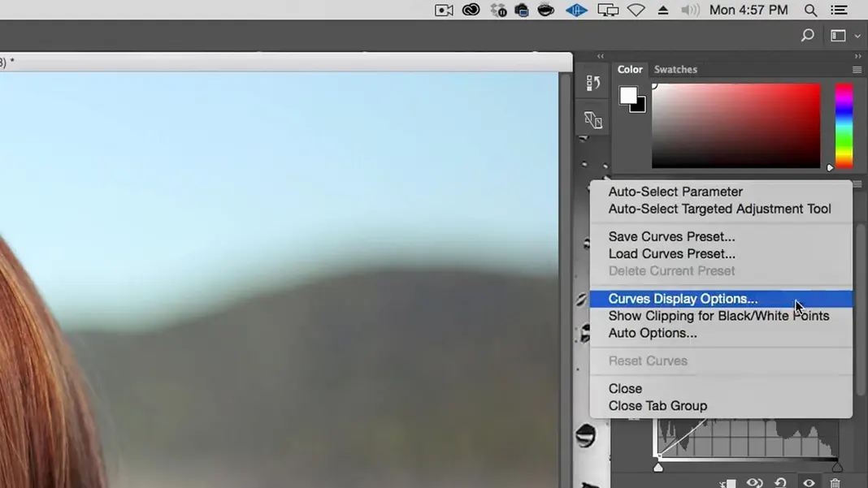Clip adjustment to layer below icon

click(728, 484)
